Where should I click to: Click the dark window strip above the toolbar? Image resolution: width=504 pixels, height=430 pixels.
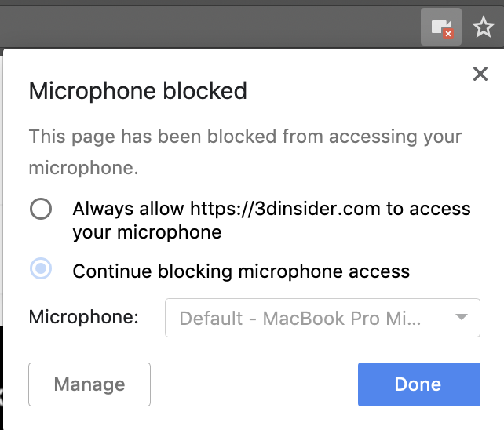click(236, 3)
